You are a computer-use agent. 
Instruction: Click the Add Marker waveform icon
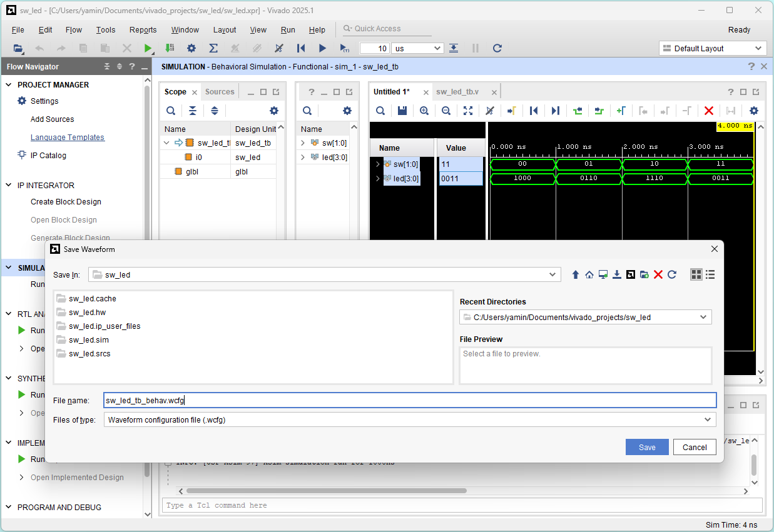tap(621, 111)
